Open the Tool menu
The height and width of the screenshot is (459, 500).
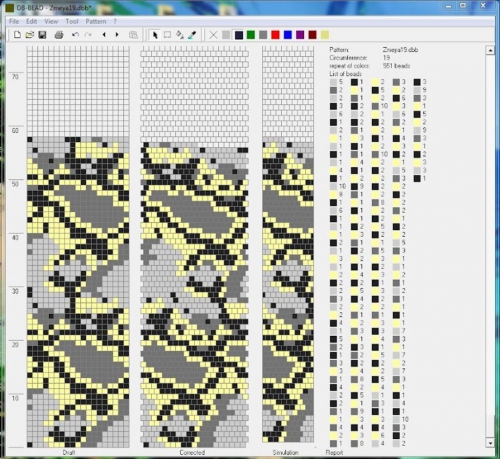click(x=72, y=21)
